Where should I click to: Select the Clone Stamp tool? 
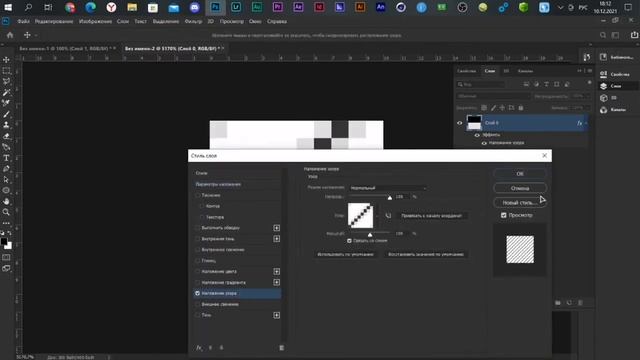pos(6,125)
